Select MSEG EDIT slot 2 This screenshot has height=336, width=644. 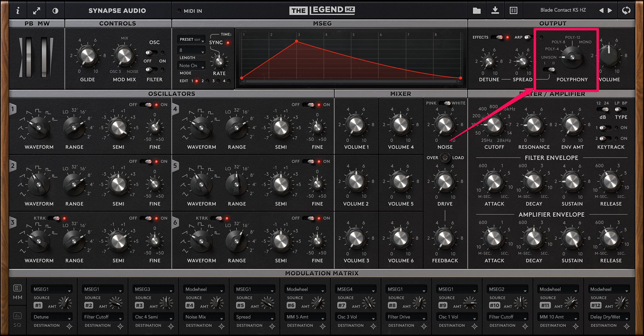click(x=208, y=81)
